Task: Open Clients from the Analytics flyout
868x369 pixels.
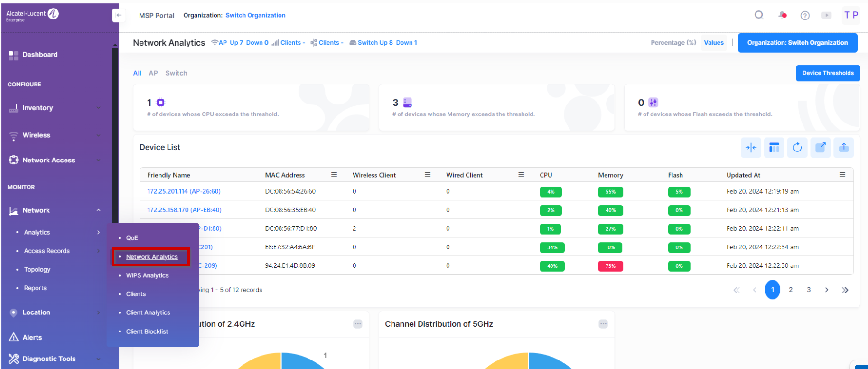Action: coord(136,294)
